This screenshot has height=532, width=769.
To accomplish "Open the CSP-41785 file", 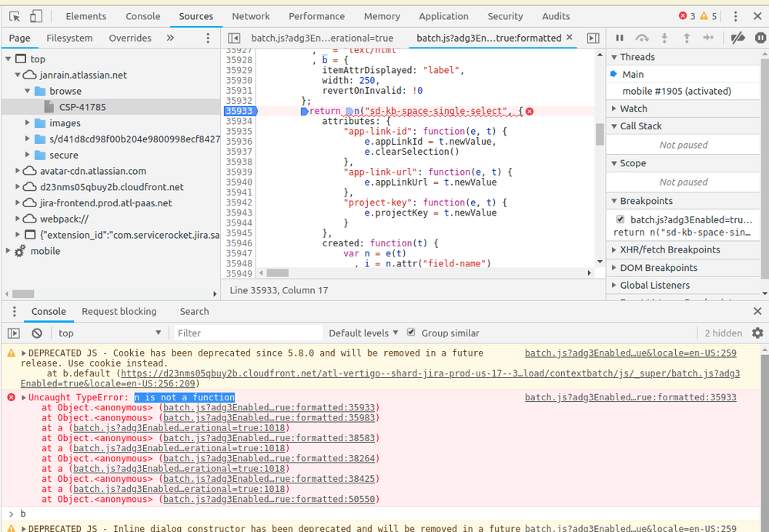I will (x=82, y=107).
